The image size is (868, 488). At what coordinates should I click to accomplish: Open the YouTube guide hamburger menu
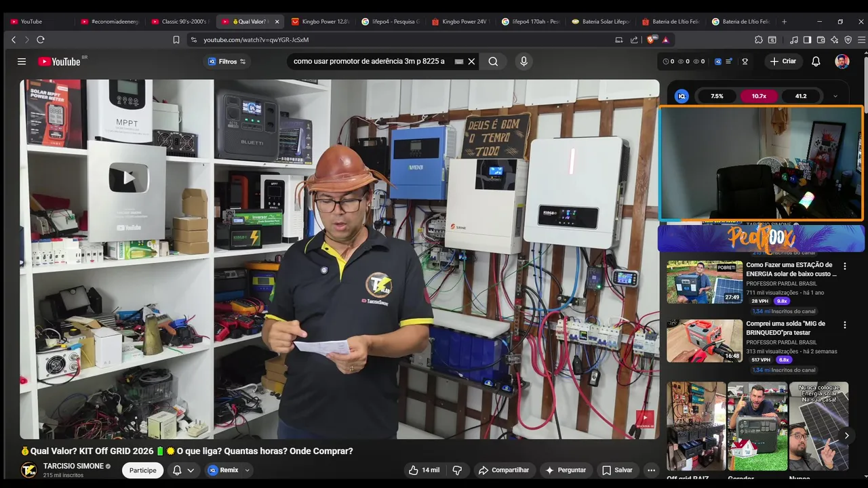pos(22,61)
